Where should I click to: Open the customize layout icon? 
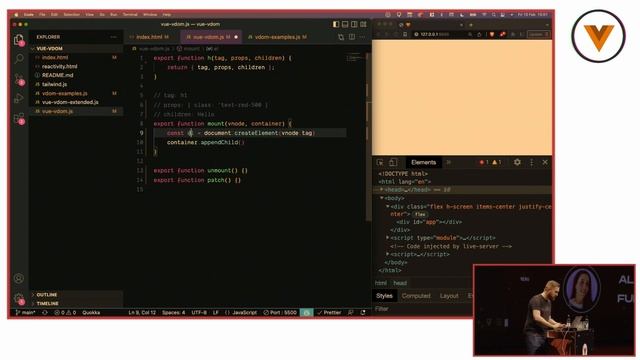coord(363,24)
